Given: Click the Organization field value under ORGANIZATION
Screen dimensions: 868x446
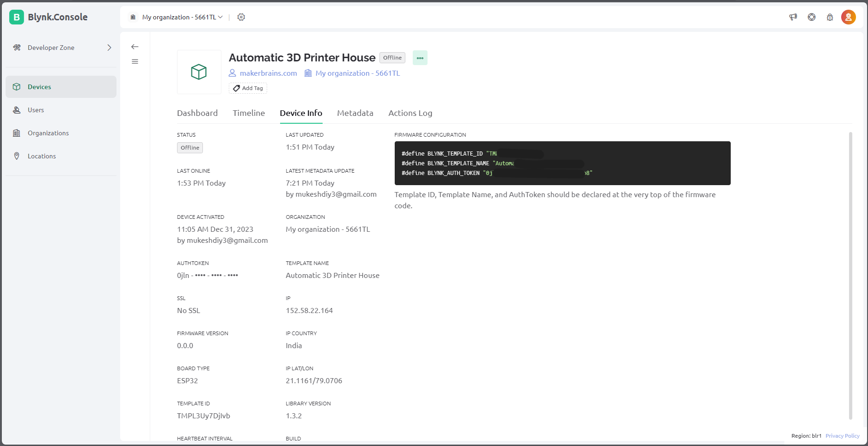Looking at the screenshot, I should click(x=328, y=229).
